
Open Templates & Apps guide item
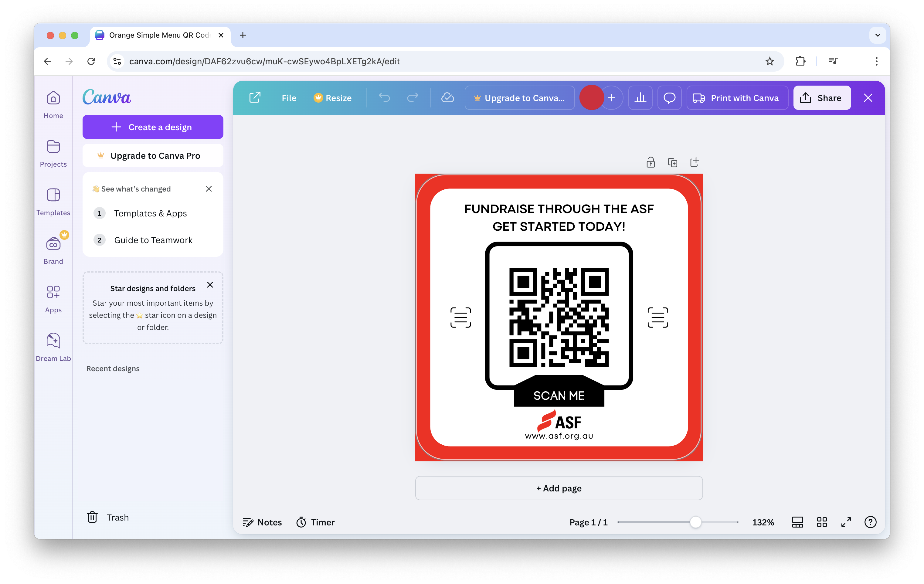coord(150,213)
